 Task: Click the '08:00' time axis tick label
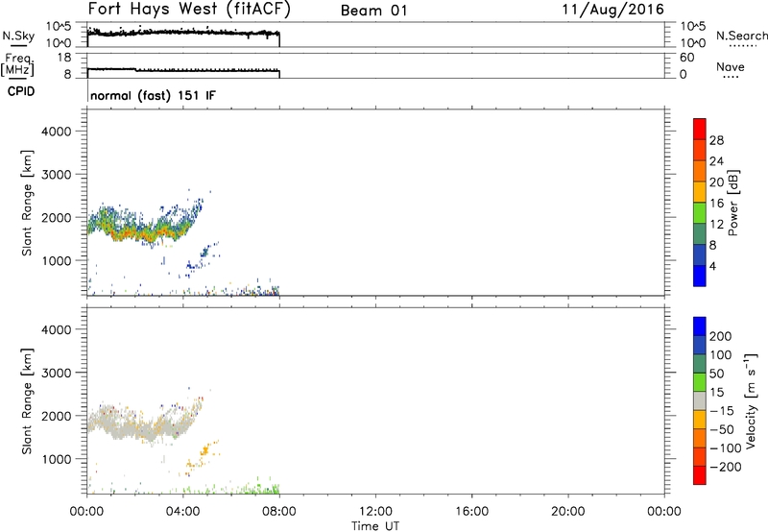[279, 512]
